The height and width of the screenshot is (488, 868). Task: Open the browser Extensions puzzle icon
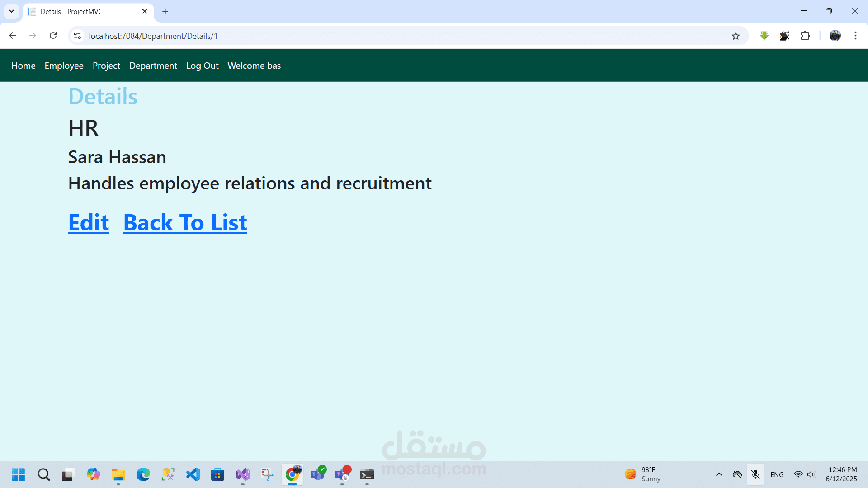(805, 36)
